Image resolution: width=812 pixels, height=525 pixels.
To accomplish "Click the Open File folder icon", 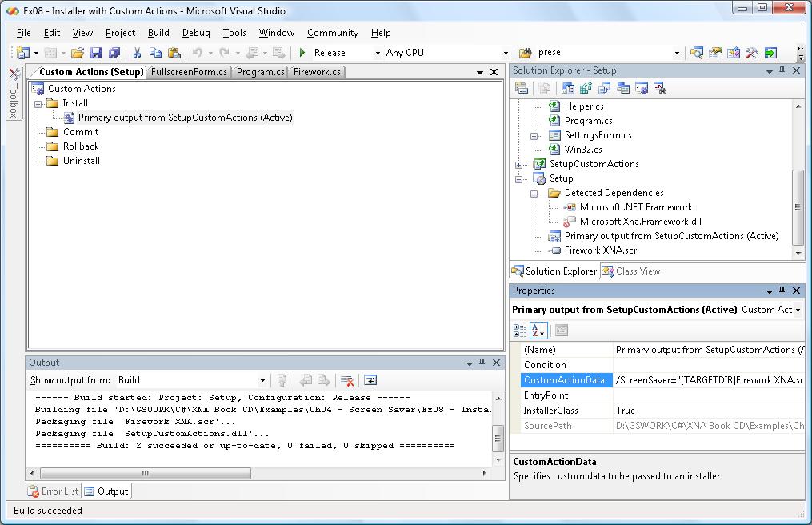I will point(78,53).
